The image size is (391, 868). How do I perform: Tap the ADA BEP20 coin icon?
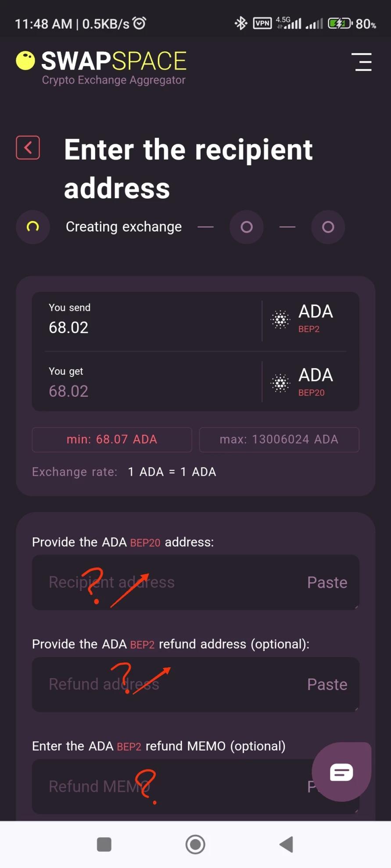[280, 383]
